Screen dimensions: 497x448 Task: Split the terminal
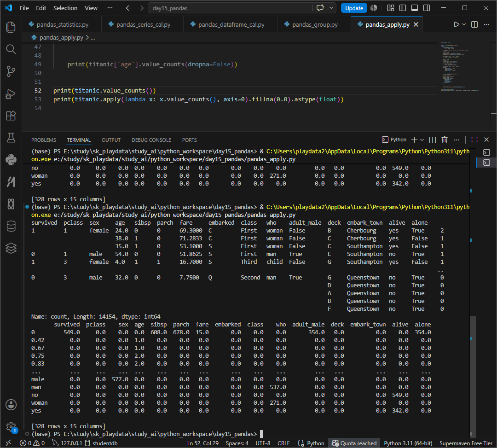[x=432, y=140]
